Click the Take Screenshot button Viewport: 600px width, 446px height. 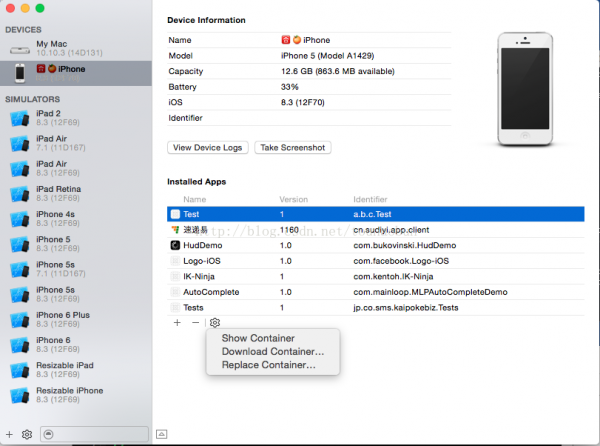coord(293,148)
